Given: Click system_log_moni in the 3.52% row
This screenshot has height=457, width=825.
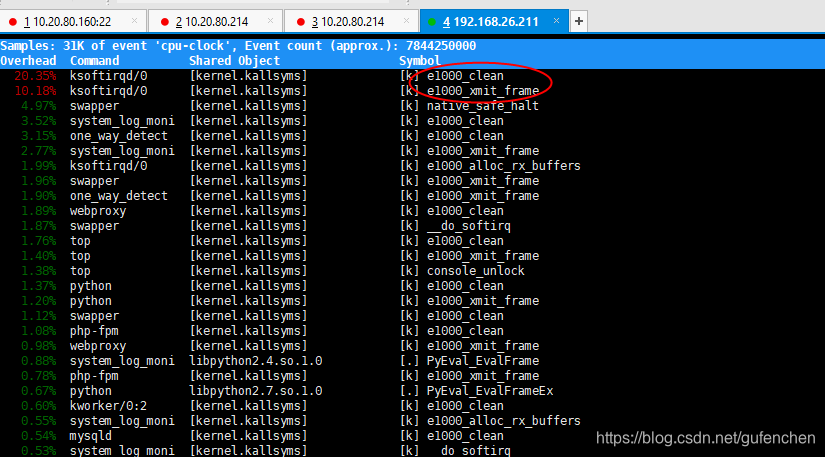Looking at the screenshot, I should [122, 121].
